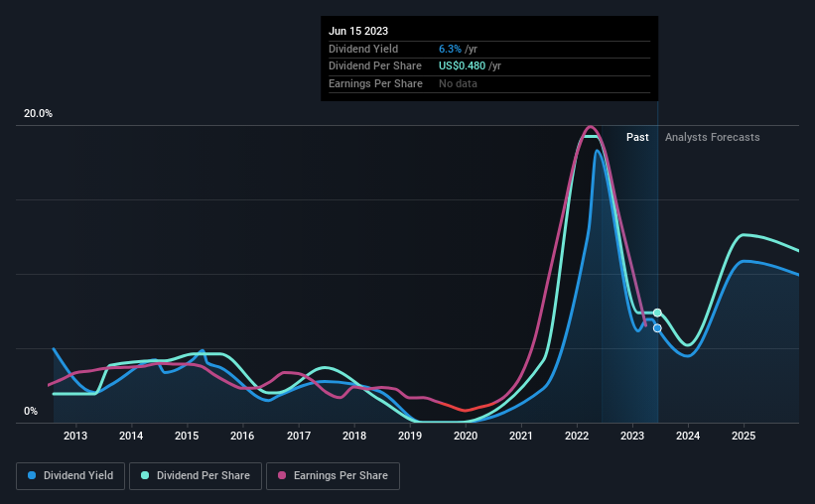Viewport: 815px width, 504px height.
Task: Click the 2019 x-axis label
Action: [x=410, y=436]
